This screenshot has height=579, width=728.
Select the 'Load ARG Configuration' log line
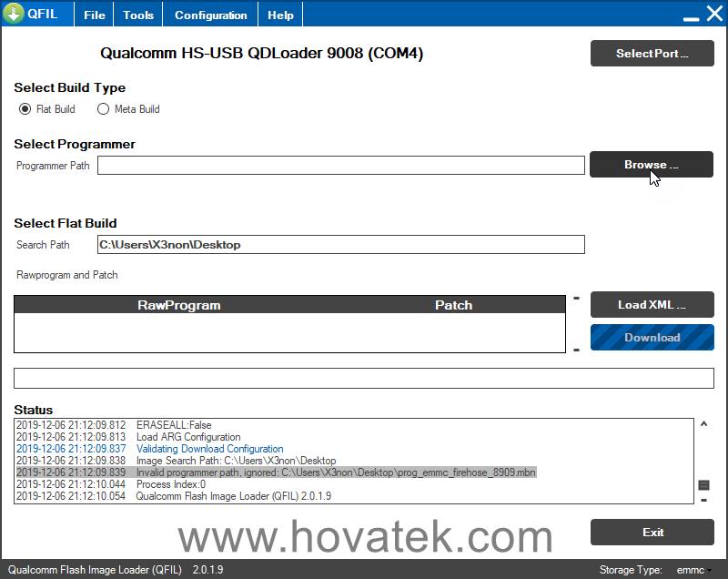coord(128,437)
